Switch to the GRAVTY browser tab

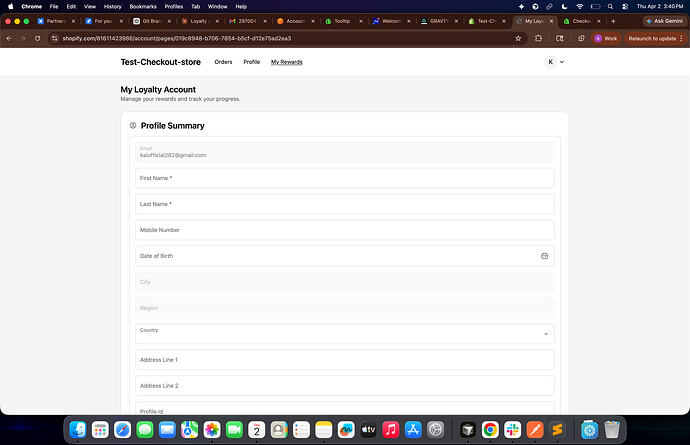439,21
